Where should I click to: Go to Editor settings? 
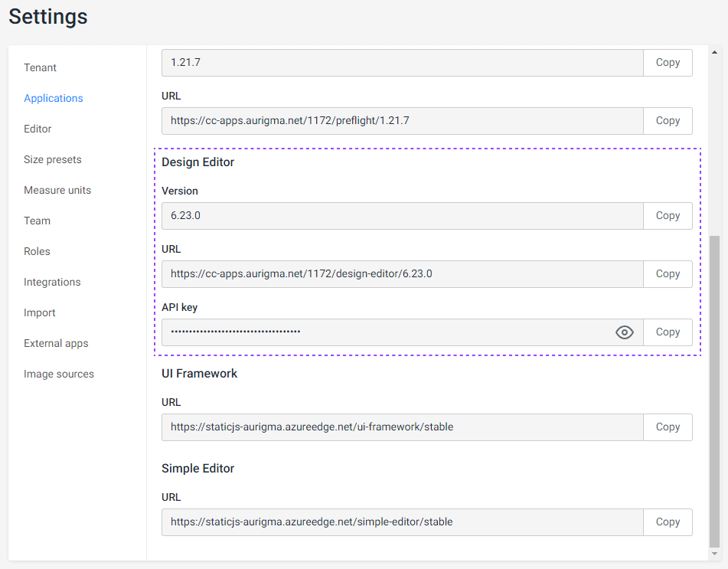click(38, 129)
